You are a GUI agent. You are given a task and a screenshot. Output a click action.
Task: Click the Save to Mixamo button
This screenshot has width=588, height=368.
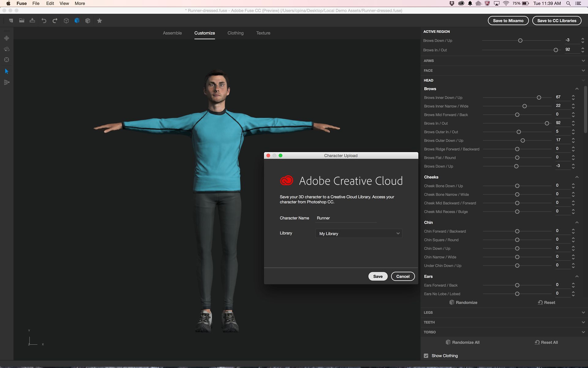(x=508, y=21)
